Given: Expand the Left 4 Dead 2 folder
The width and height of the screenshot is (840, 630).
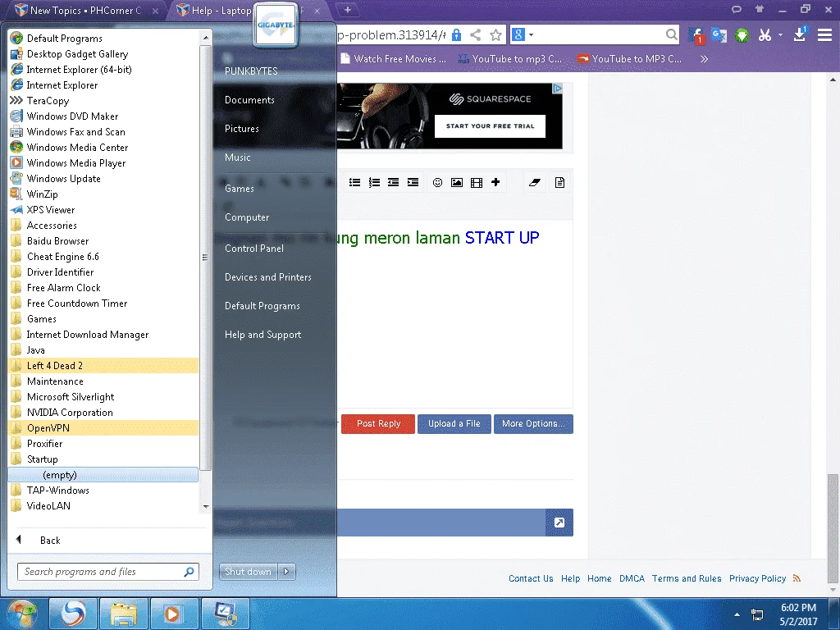Looking at the screenshot, I should pyautogui.click(x=103, y=365).
